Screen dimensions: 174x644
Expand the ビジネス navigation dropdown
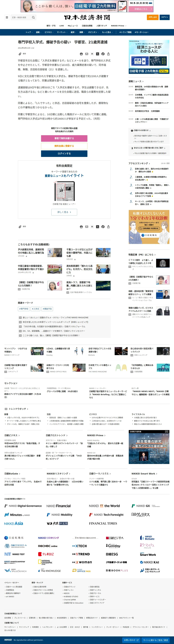(x=49, y=32)
